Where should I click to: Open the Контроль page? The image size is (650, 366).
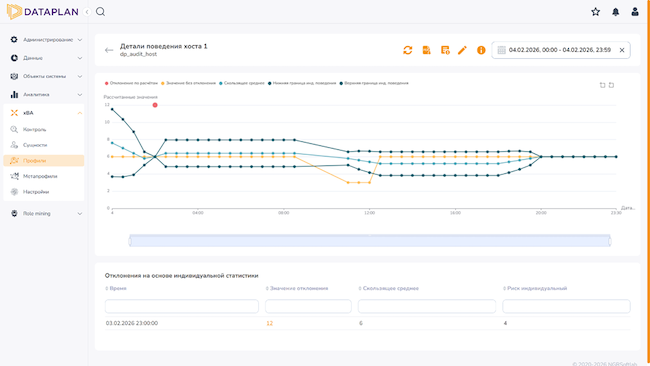point(44,129)
